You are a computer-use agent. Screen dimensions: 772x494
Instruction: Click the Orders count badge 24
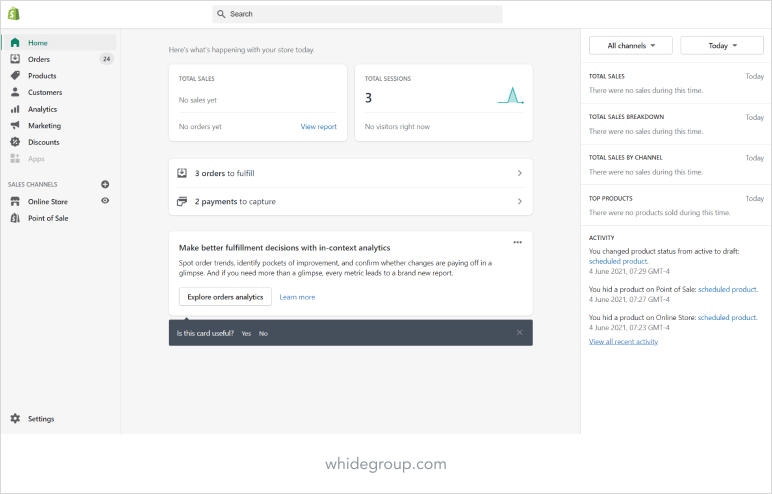pos(106,59)
